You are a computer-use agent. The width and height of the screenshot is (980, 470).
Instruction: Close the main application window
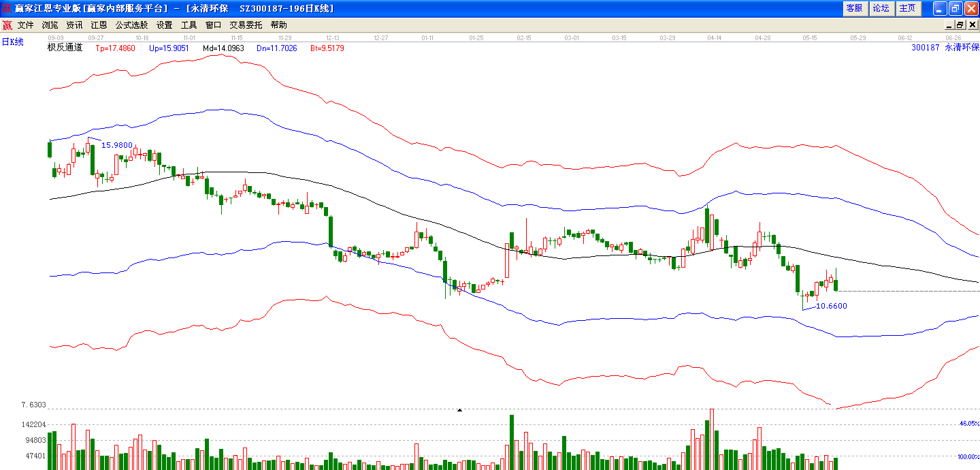pos(971,8)
